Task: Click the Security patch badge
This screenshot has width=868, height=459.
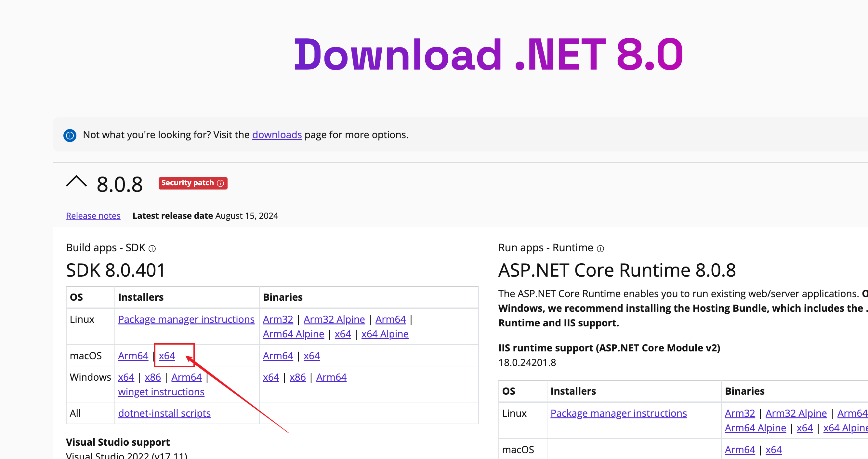Action: click(x=188, y=183)
